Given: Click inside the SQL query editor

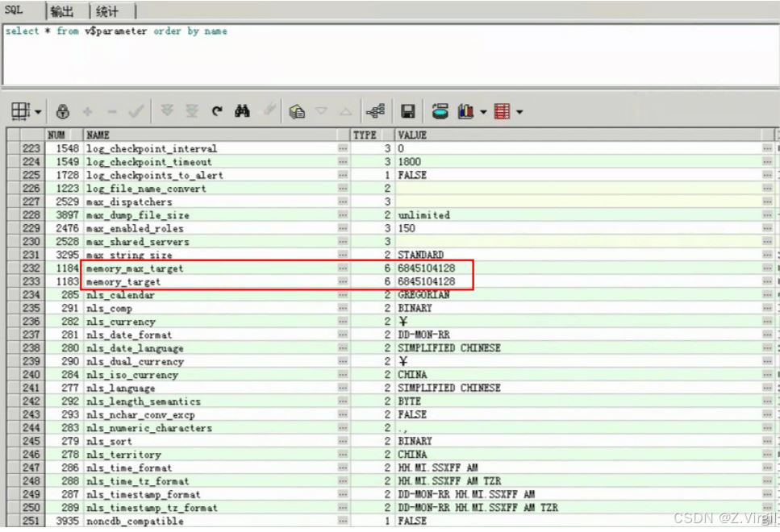Looking at the screenshot, I should pyautogui.click(x=391, y=55).
